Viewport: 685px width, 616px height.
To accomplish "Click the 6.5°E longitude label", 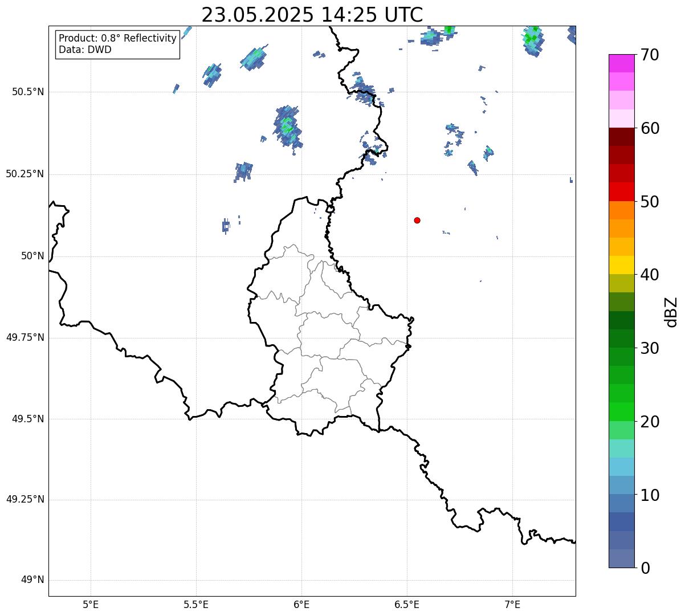I will [x=407, y=605].
